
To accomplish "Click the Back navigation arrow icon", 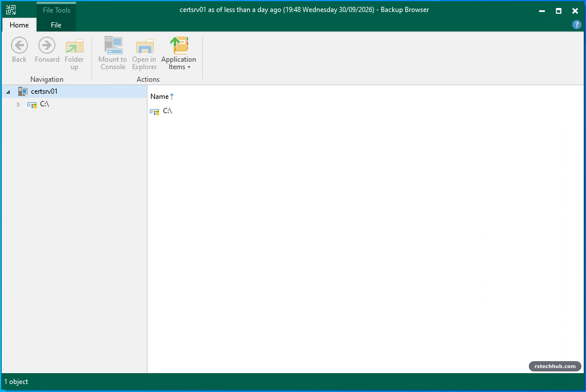I will pyautogui.click(x=19, y=45).
